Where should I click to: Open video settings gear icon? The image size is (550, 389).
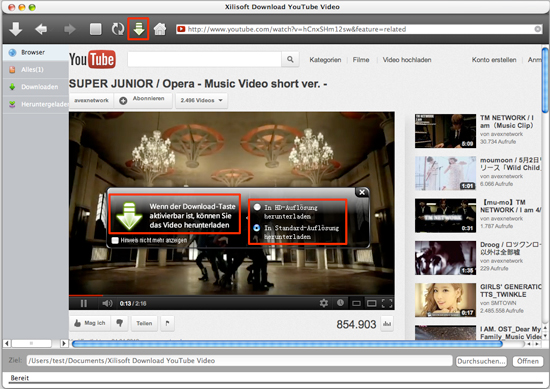pos(324,303)
